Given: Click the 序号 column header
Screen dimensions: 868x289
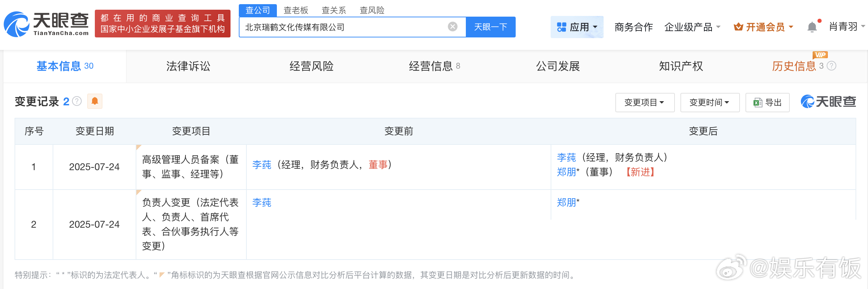Looking at the screenshot, I should (x=34, y=131).
